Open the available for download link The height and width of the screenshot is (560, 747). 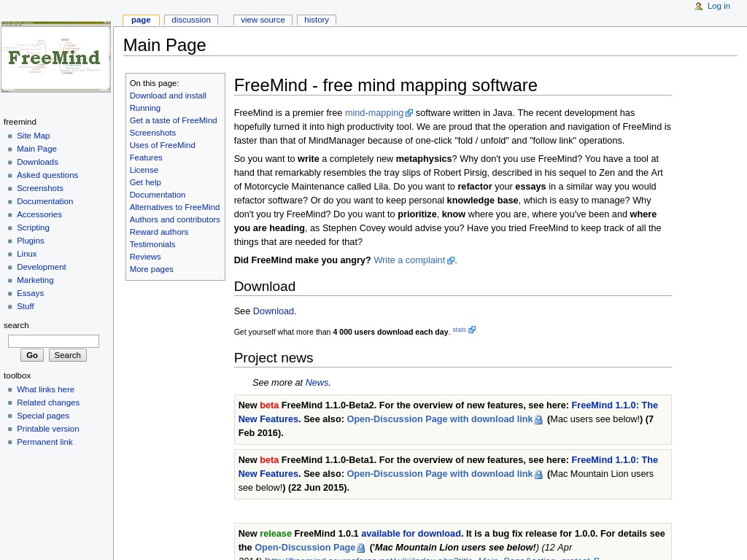coord(411,534)
